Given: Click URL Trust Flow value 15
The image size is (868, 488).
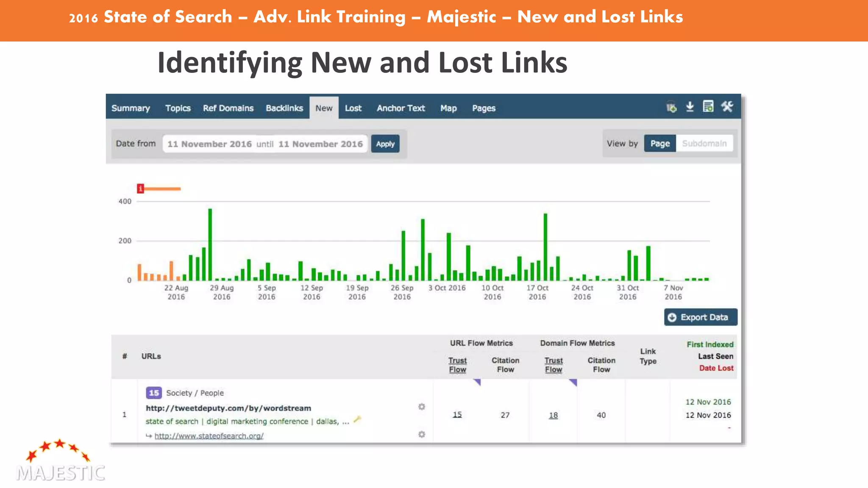Looking at the screenshot, I should click(x=457, y=414).
